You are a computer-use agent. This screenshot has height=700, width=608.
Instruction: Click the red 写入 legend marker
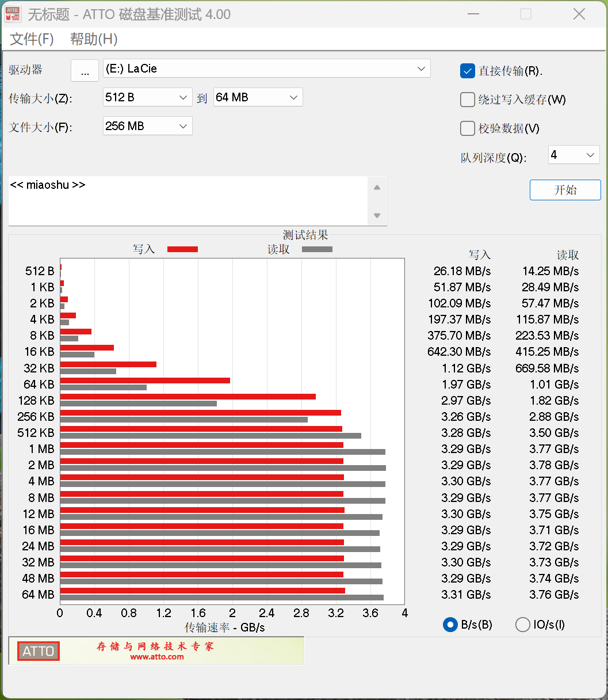click(x=182, y=249)
